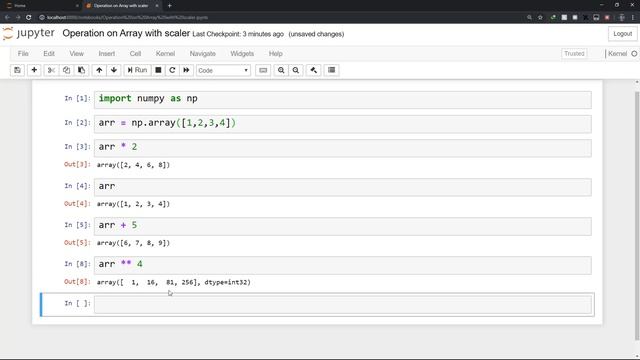Screen dimensions: 640x360
Task: Reload the page in the browser
Action: click(29, 18)
